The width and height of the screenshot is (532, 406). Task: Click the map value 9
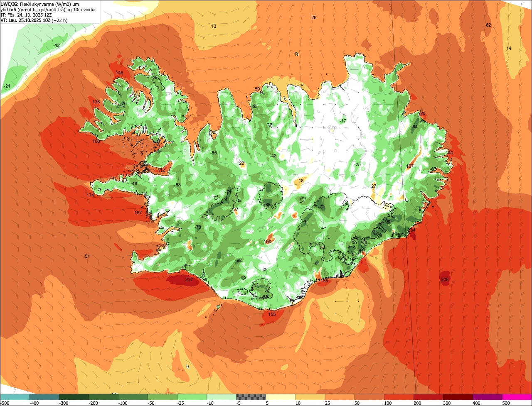187,367
